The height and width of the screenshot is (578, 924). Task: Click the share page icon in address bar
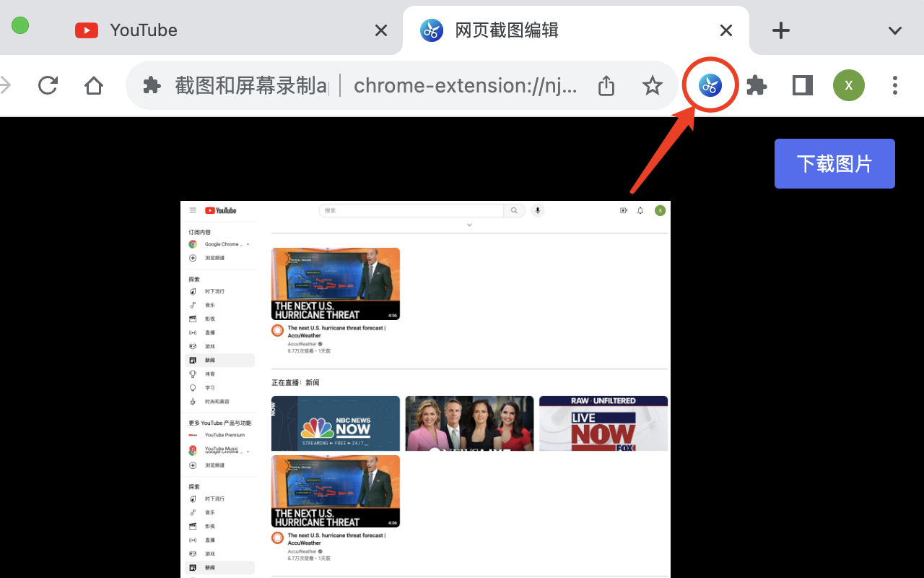[606, 86]
